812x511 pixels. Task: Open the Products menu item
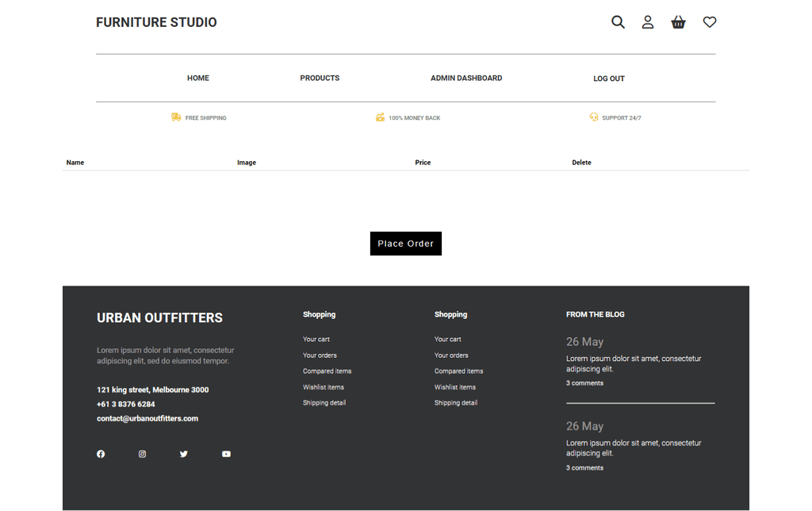(x=320, y=78)
